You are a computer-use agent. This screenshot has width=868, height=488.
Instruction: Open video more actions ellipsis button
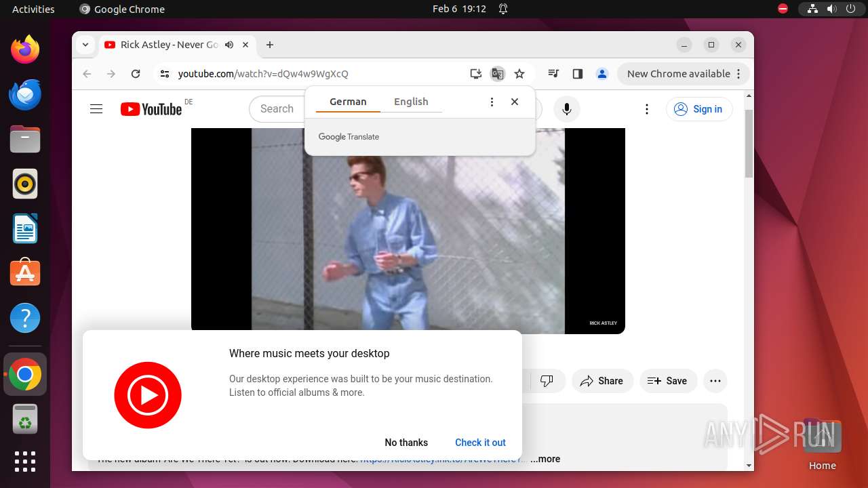(715, 381)
